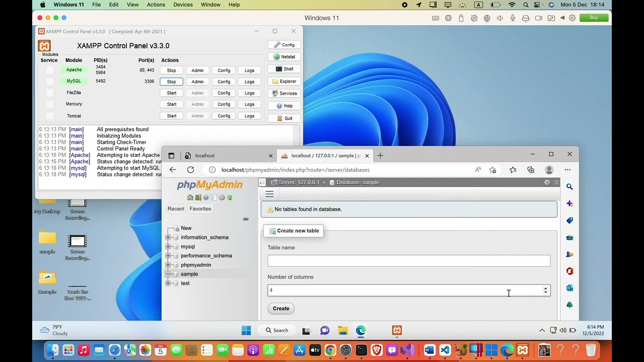Click the phpMyAdmin navigation settings gear icon
644x362 pixels.
(222, 198)
